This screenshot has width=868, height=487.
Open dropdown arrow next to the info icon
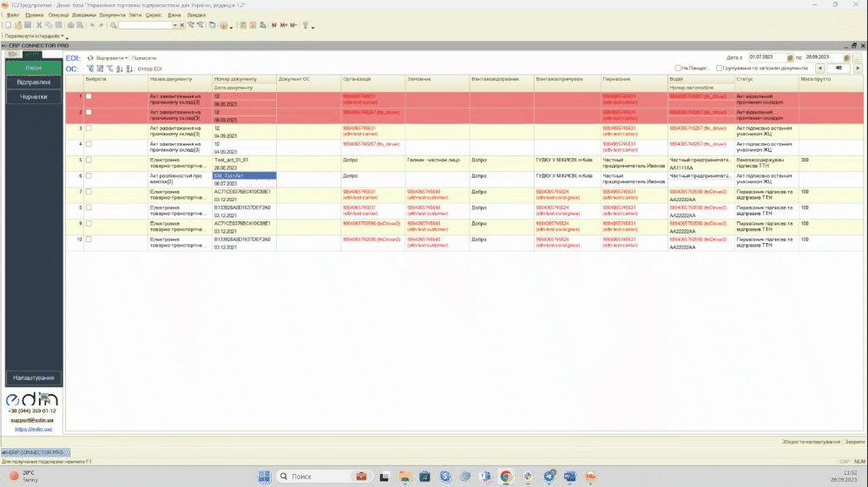click(x=232, y=26)
